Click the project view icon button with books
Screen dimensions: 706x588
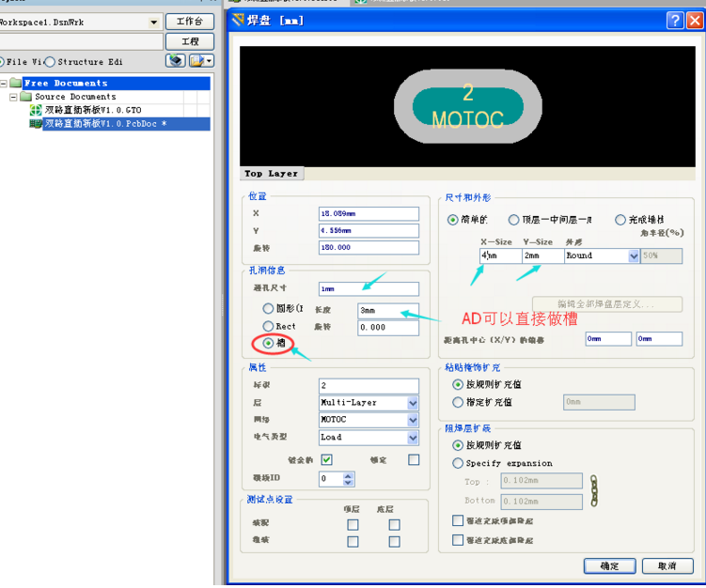[x=175, y=61]
